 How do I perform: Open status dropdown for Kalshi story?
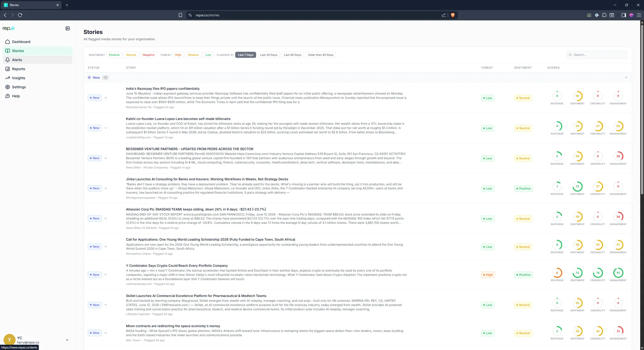[x=106, y=128]
